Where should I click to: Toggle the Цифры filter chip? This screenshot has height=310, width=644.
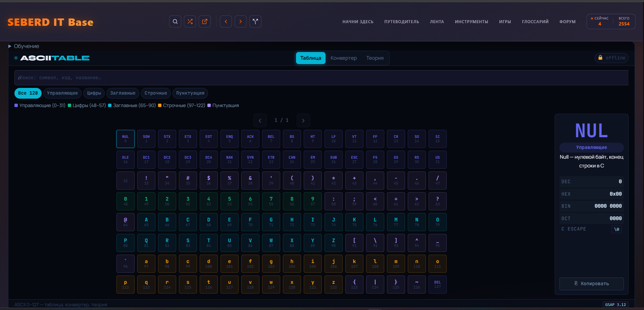coord(94,93)
